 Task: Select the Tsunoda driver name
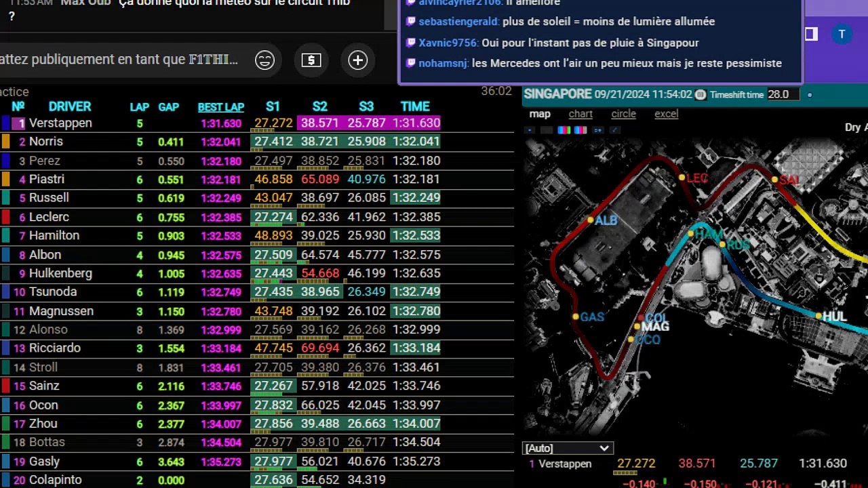53,292
